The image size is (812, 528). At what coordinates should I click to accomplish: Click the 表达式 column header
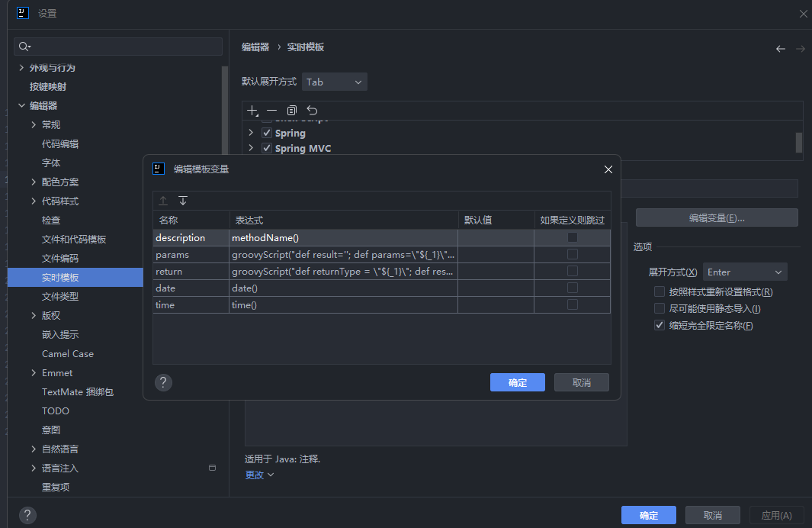(x=344, y=221)
